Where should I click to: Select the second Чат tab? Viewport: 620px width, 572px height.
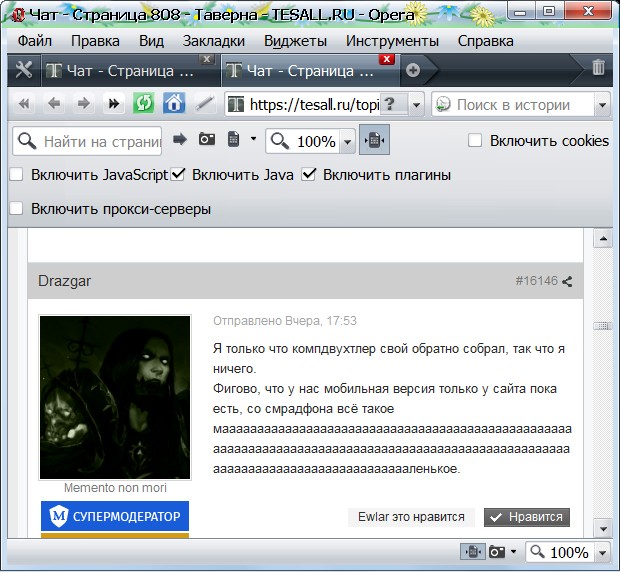(310, 71)
